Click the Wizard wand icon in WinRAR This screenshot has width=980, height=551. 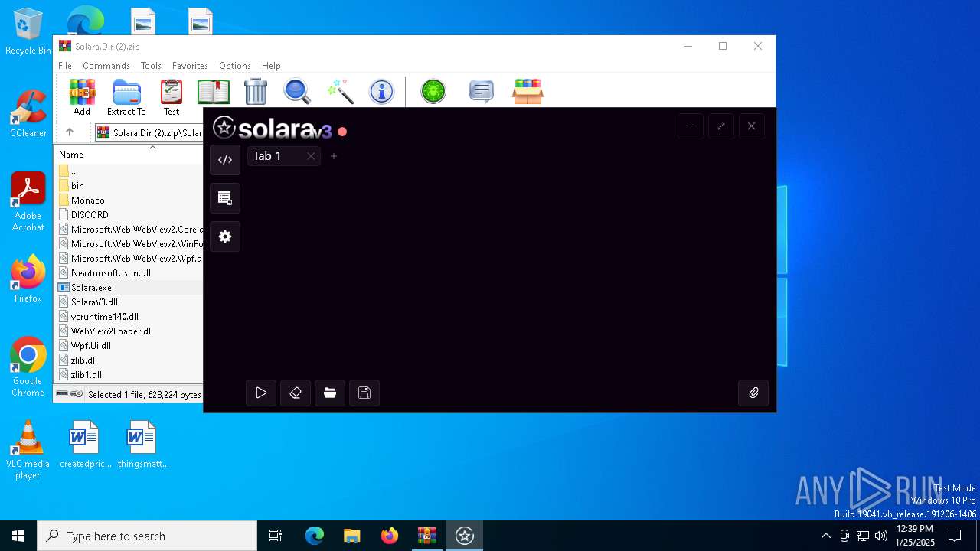340,92
